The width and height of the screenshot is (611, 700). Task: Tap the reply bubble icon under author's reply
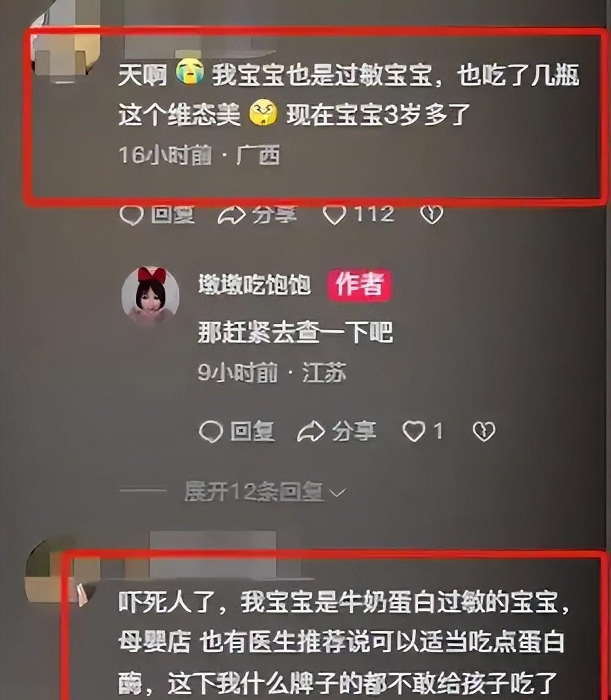[210, 432]
